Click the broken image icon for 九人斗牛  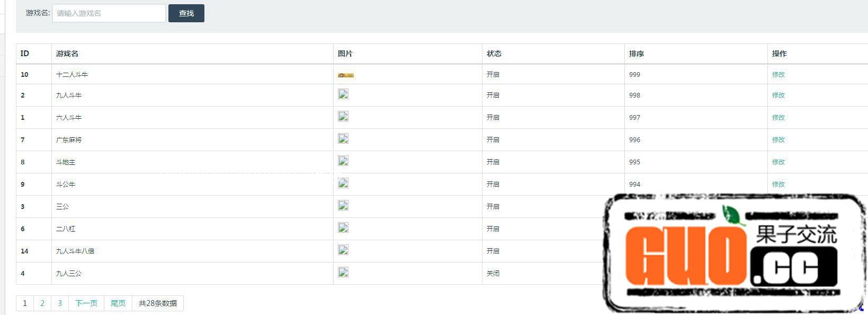343,94
